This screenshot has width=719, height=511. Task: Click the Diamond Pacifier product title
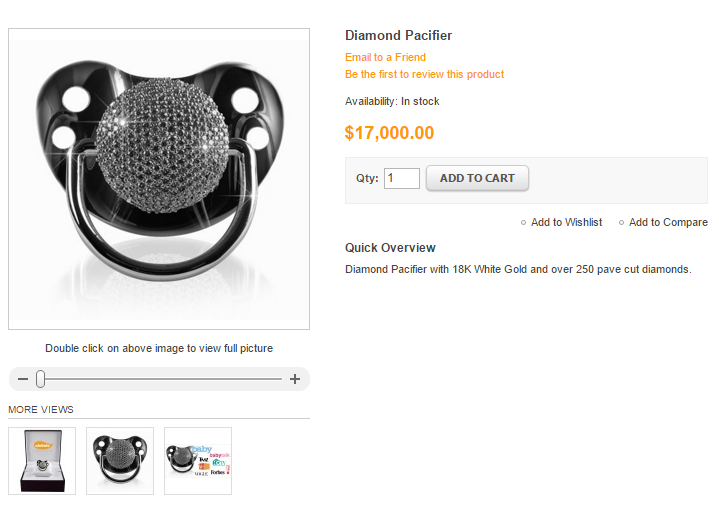[x=398, y=35]
